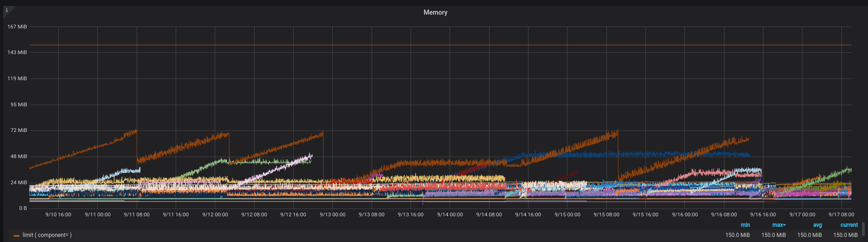Sort legend by current column
868x242 pixels.
[849, 225]
